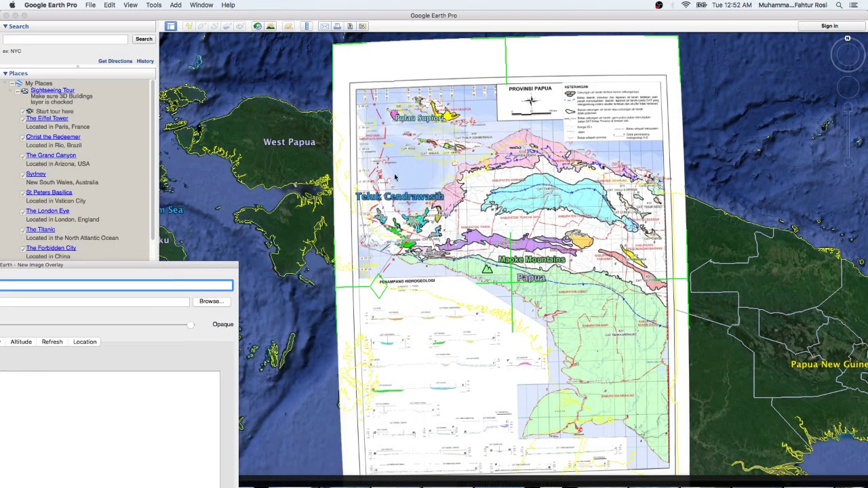Uncheck the Sydney checkbox
This screenshot has width=868, height=488.
pyautogui.click(x=22, y=174)
